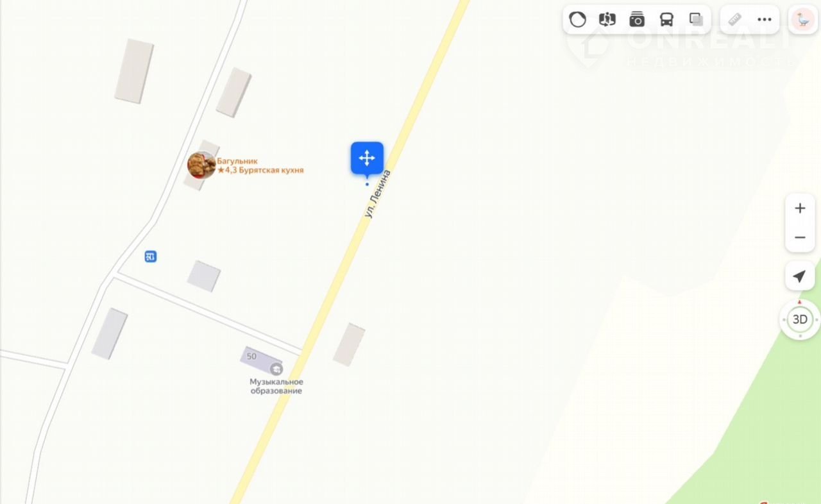The width and height of the screenshot is (821, 504).
Task: Show photos layer on the map
Action: (637, 19)
